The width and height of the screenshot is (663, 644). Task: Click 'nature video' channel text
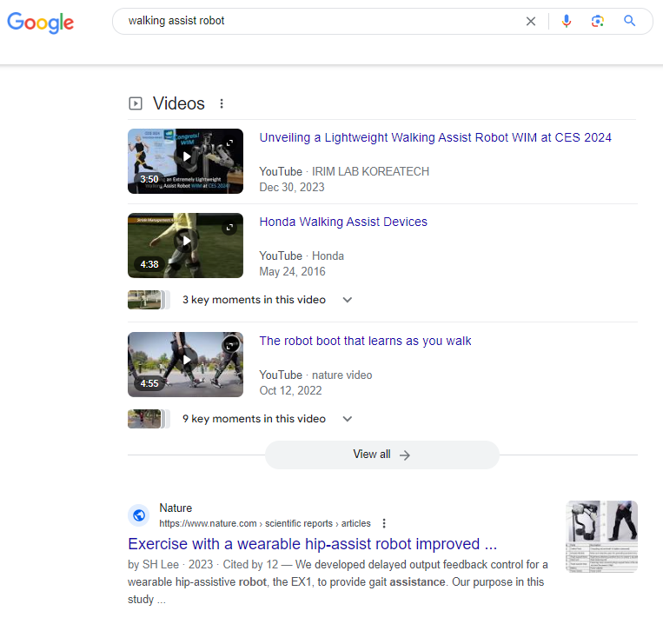pos(341,375)
